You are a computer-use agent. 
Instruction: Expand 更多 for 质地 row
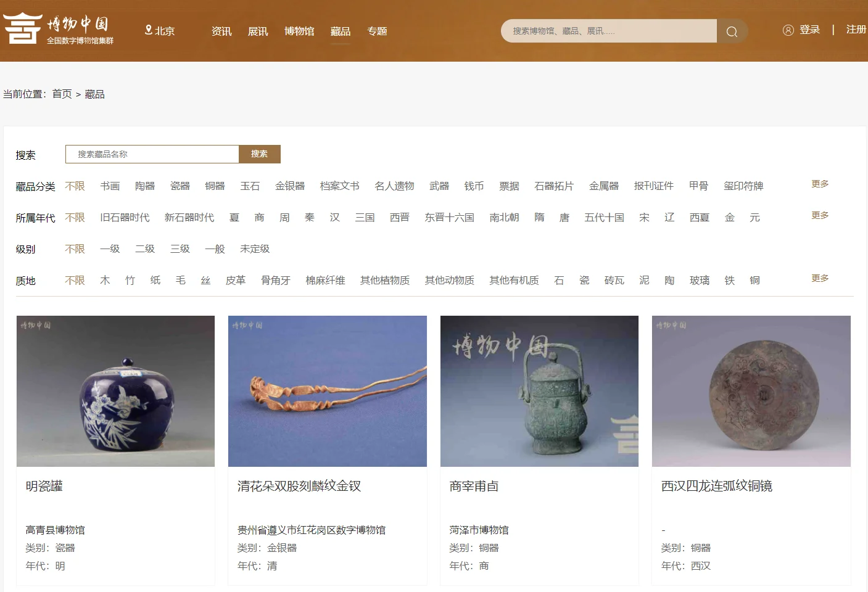tap(820, 278)
